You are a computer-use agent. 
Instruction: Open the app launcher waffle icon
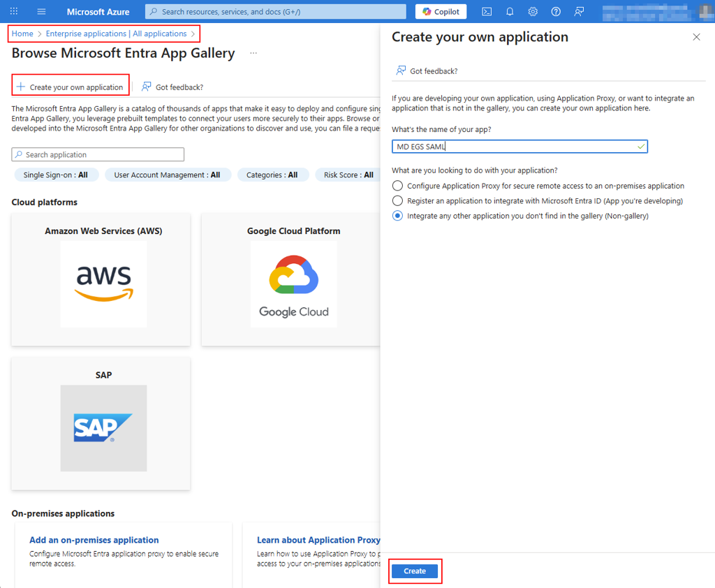pos(14,12)
